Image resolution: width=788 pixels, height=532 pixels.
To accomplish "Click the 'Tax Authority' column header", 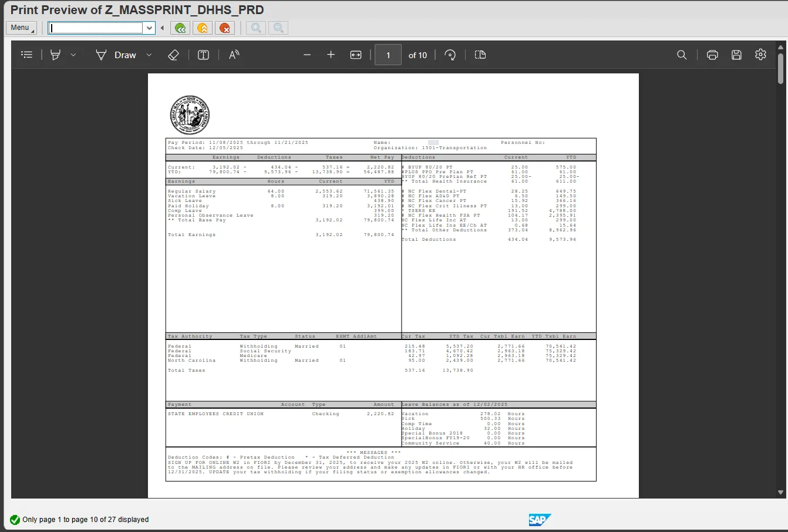I will click(x=190, y=336).
